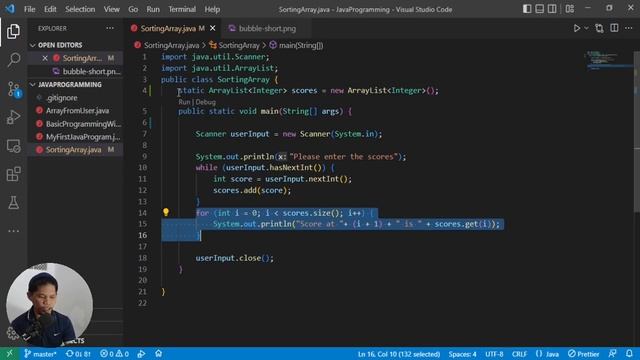Go to line via Ln 16, Col 10

pyautogui.click(x=399, y=353)
